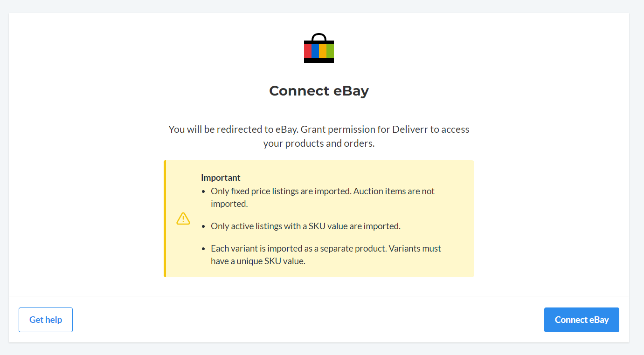Click the green stripe in the bag logo
644x355 pixels.
[330, 51]
